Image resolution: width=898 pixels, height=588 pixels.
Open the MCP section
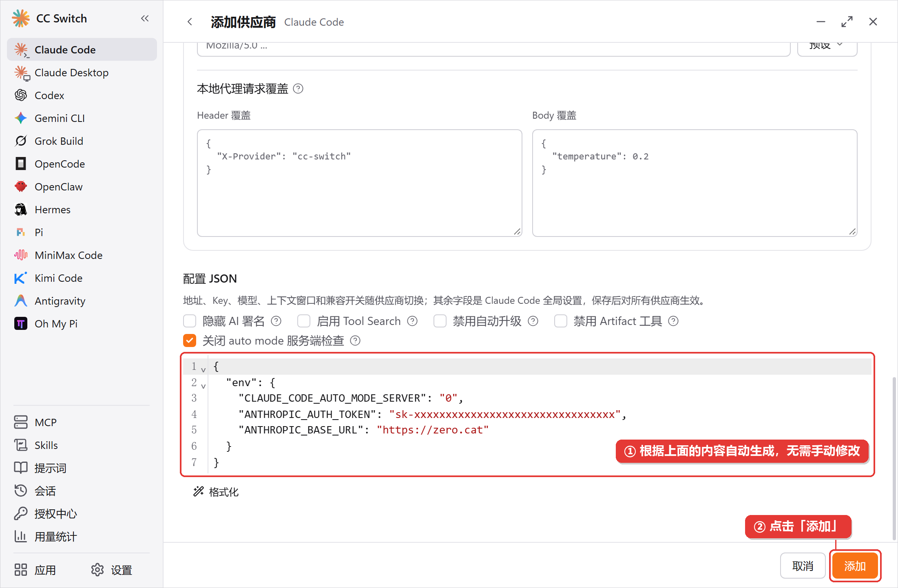[x=82, y=422]
